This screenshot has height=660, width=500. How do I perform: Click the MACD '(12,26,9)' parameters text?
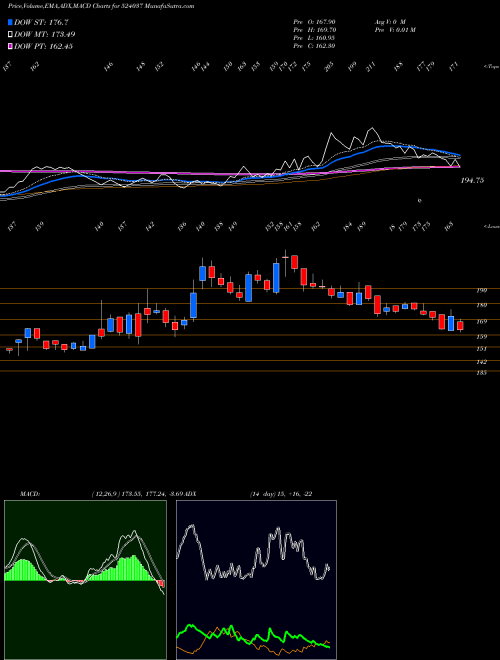(104, 494)
